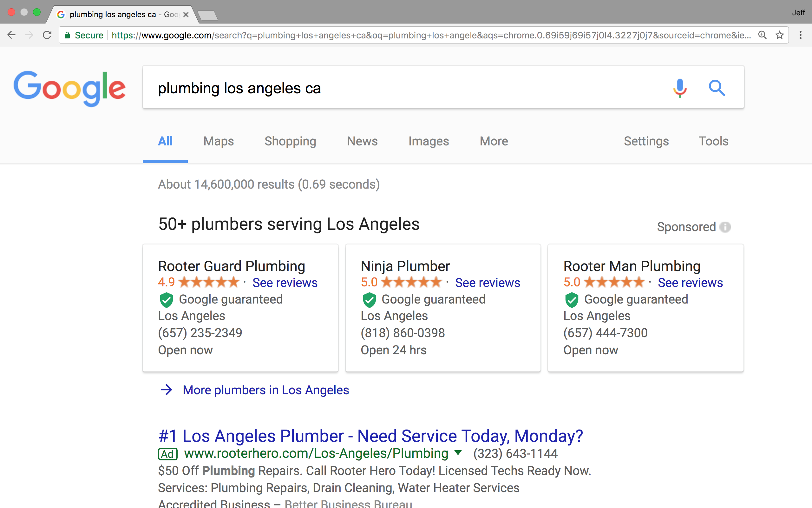Image resolution: width=812 pixels, height=508 pixels.
Task: Click phone number (818) 860-0398
Action: (x=403, y=333)
